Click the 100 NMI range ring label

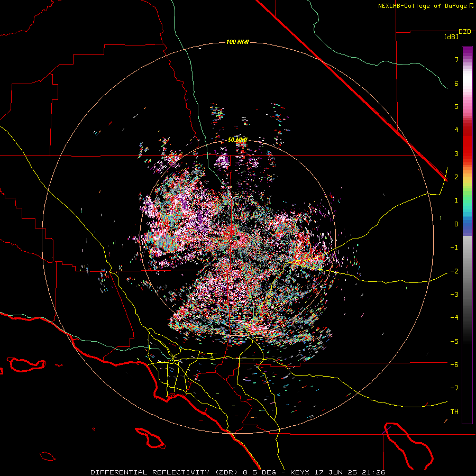tap(237, 42)
